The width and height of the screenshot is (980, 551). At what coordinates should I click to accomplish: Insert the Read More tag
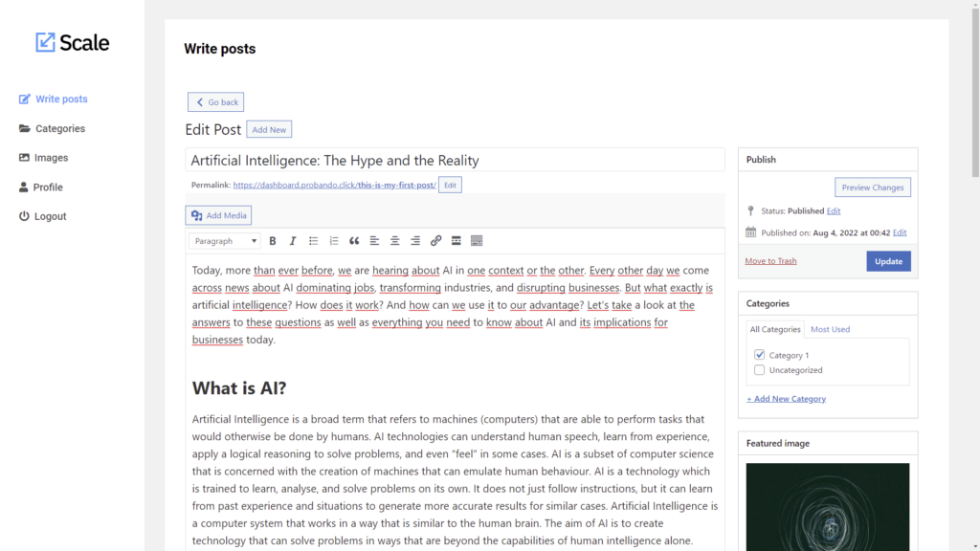pos(456,240)
